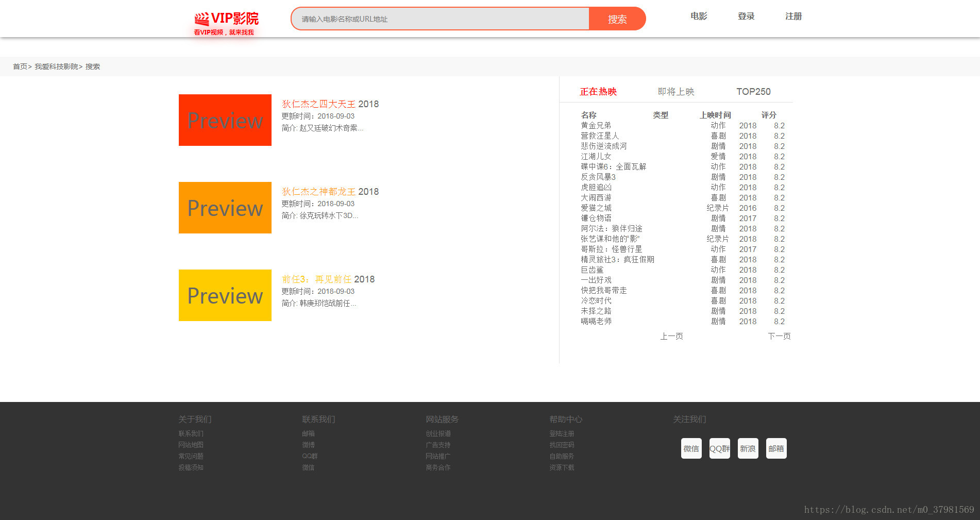Open footer link 微博
Image resolution: width=980 pixels, height=520 pixels.
coord(308,445)
